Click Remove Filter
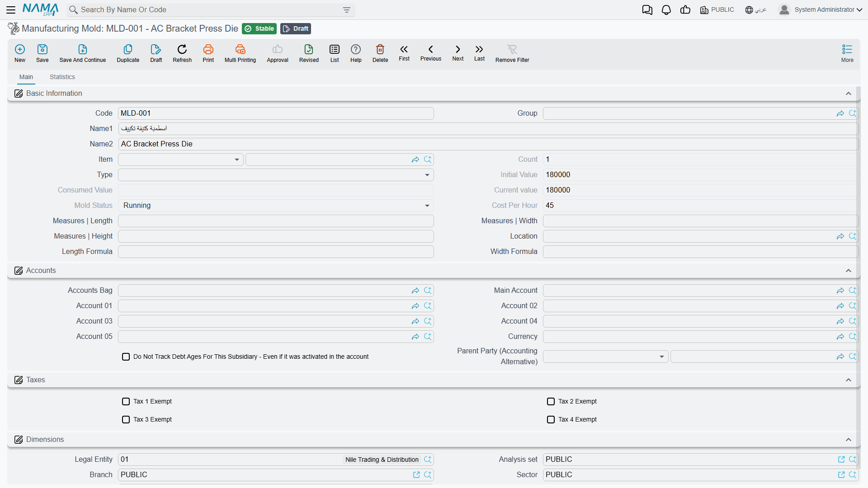 [x=512, y=53]
